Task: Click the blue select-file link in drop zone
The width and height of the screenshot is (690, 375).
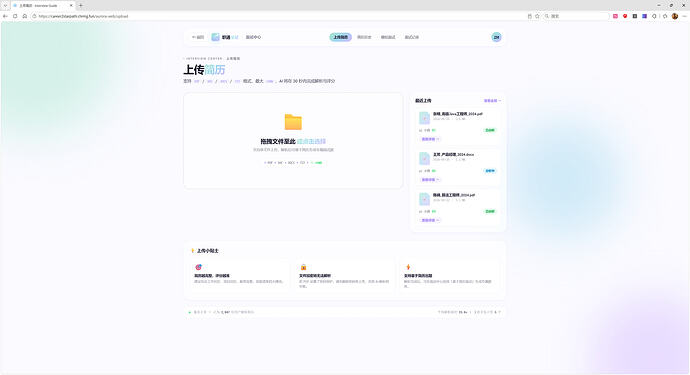Action: point(311,141)
